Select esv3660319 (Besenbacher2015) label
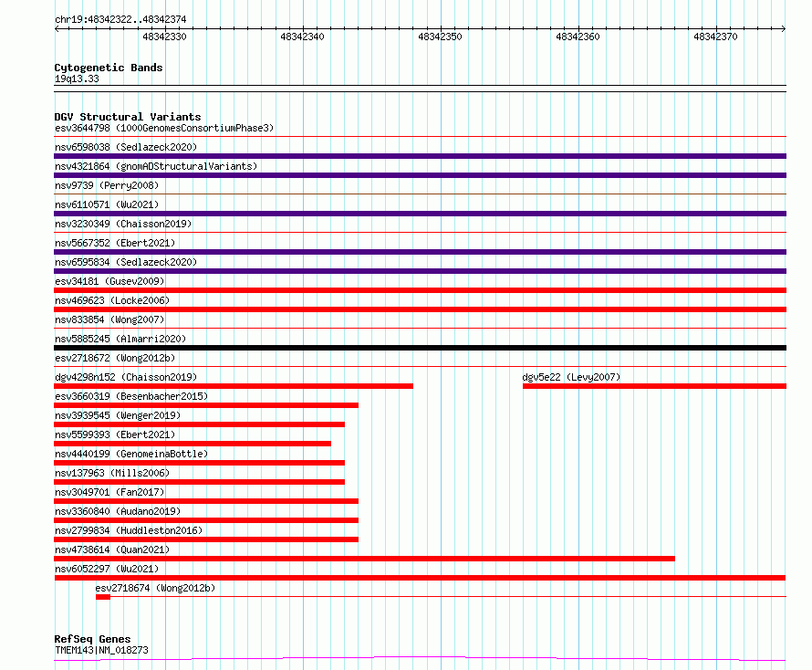Viewport: 812px width, 670px height. (131, 396)
